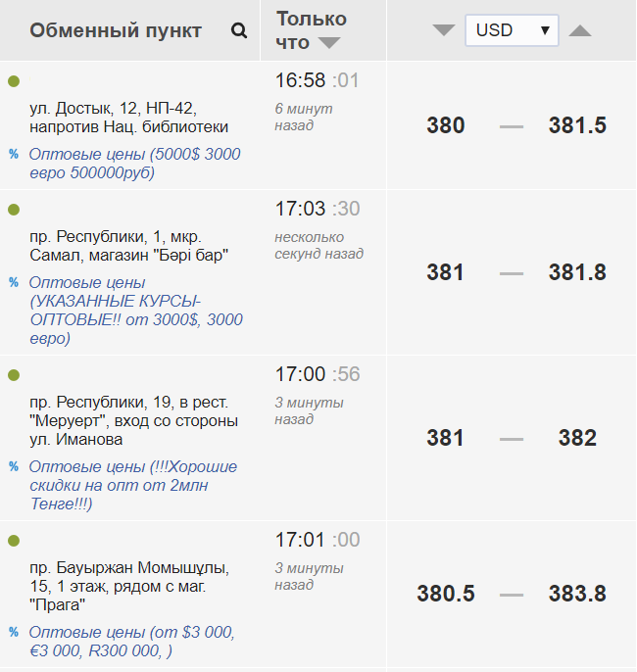The width and height of the screenshot is (637, 672).
Task: Click percent icon for Самал wholesale prices
Action: (14, 282)
